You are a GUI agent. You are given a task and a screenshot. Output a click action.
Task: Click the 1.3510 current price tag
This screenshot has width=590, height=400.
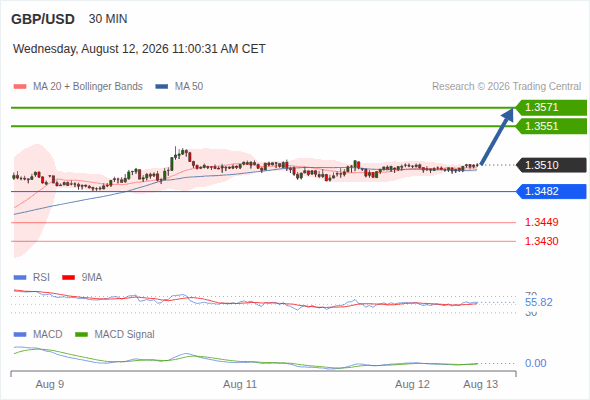click(x=551, y=165)
